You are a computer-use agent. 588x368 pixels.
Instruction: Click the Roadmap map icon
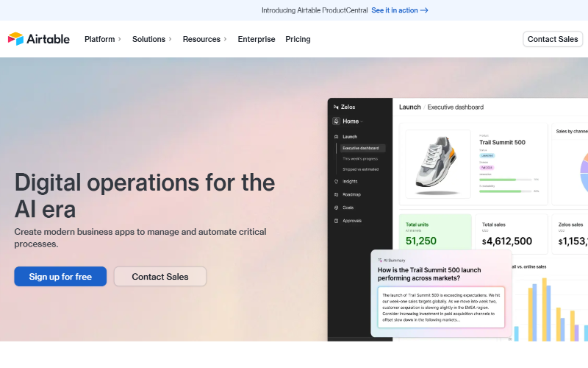[336, 194]
